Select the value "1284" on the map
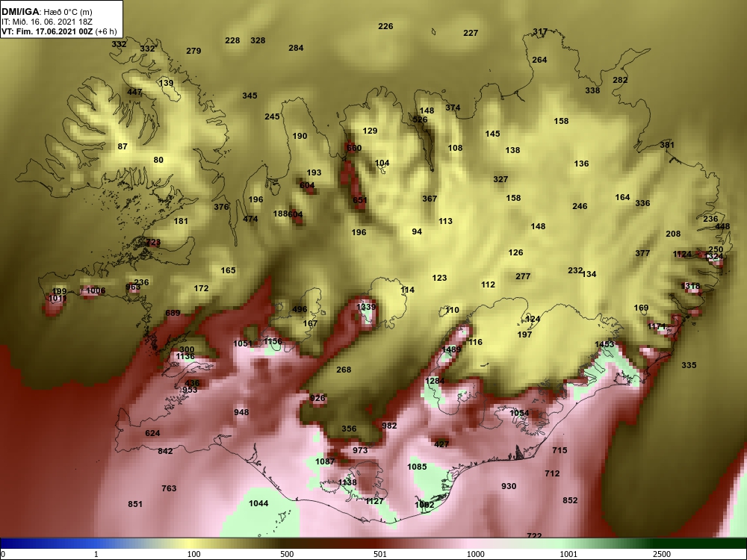This screenshot has height=560, width=747. click(x=435, y=381)
